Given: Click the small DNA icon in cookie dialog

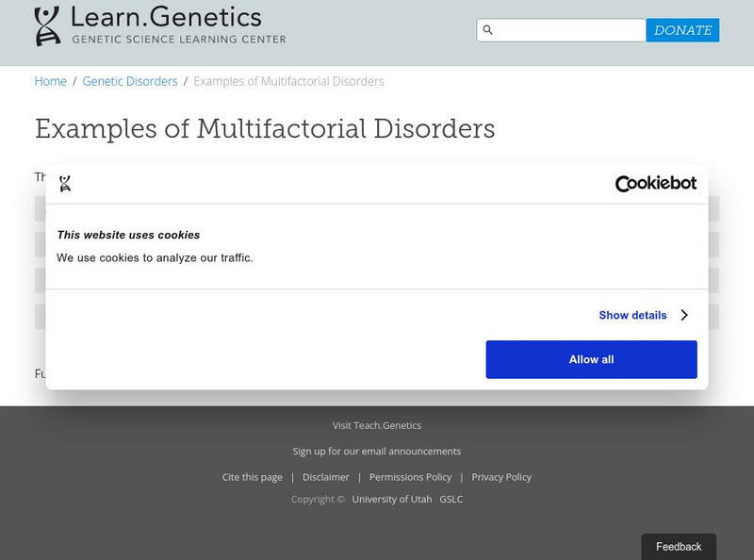Looking at the screenshot, I should point(65,184).
